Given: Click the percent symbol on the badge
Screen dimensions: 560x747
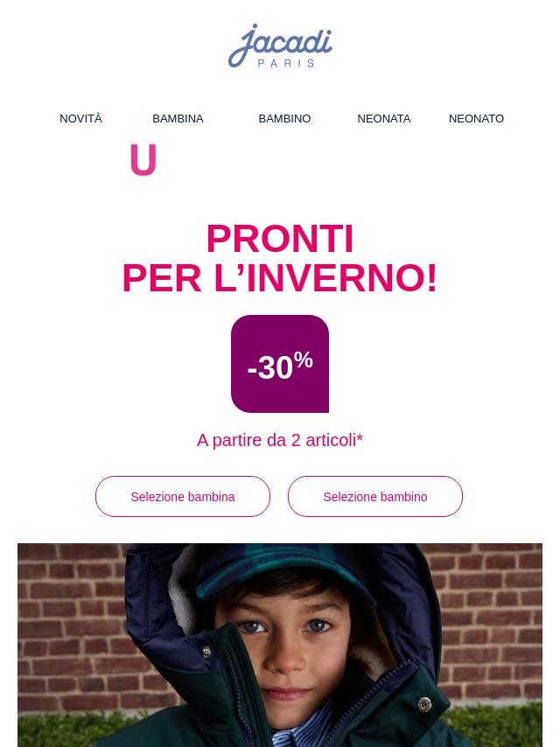Looking at the screenshot, I should pyautogui.click(x=304, y=360).
